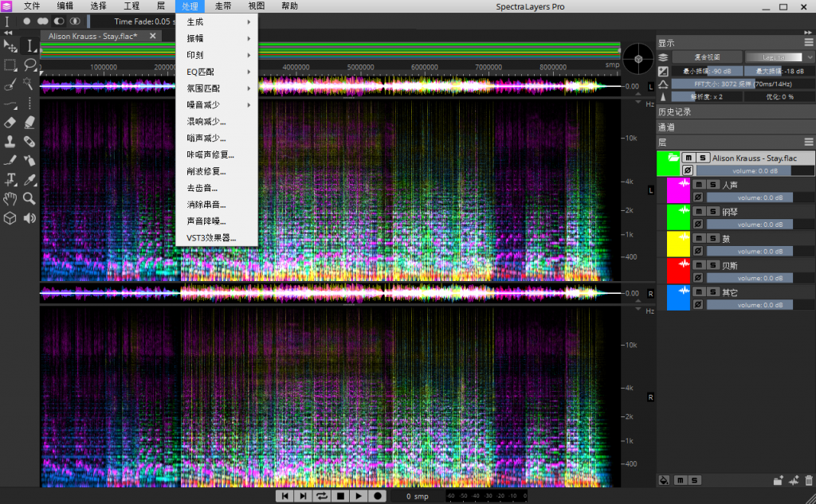Select the speaker playback tool

(x=29, y=218)
